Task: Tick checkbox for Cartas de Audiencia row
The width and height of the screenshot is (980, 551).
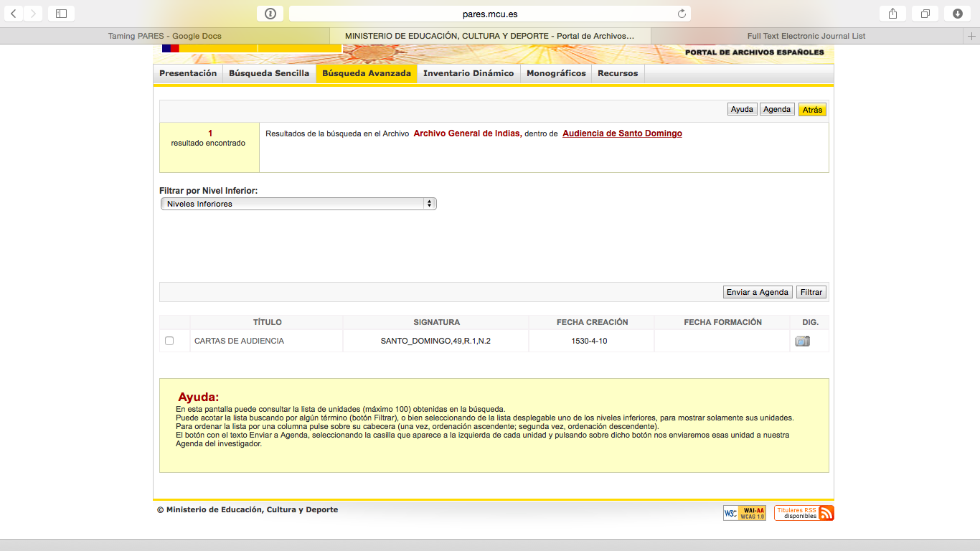Action: [x=169, y=341]
